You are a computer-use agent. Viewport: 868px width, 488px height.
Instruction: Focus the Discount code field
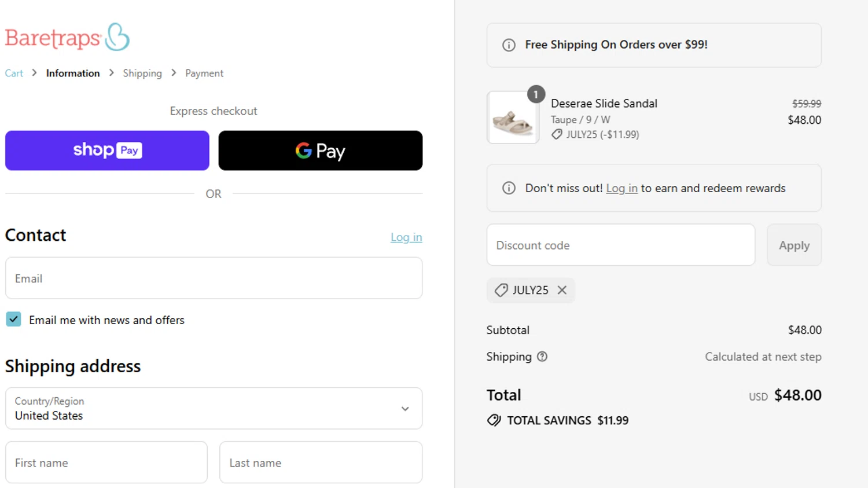tap(620, 245)
